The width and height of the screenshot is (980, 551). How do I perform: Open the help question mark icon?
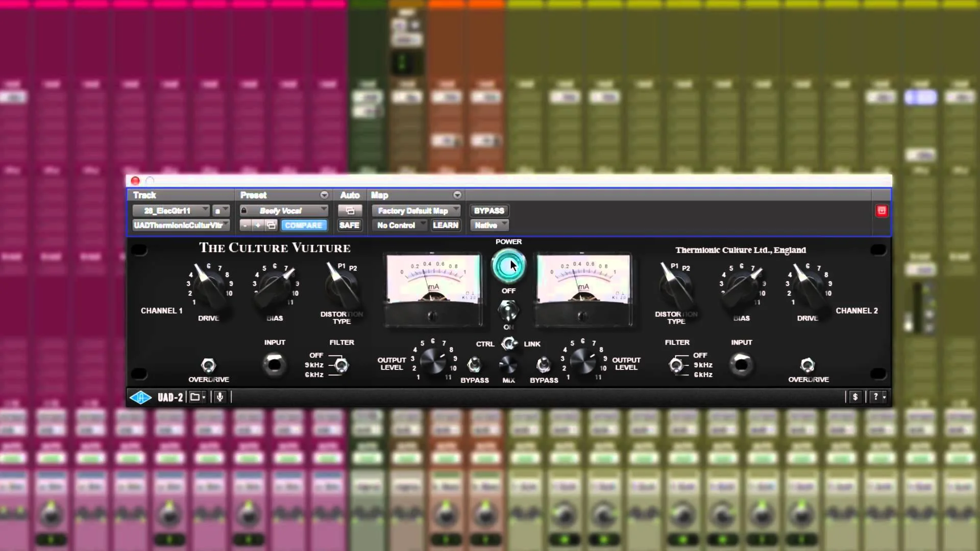pos(875,397)
